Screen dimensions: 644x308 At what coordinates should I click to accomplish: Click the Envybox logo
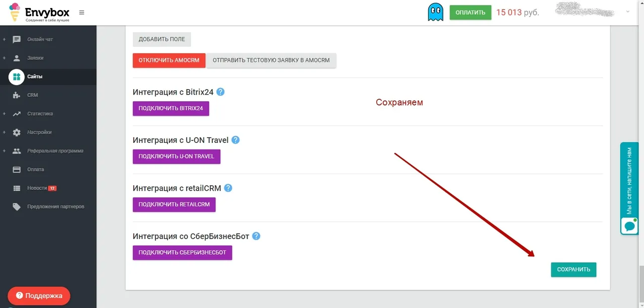pos(39,13)
